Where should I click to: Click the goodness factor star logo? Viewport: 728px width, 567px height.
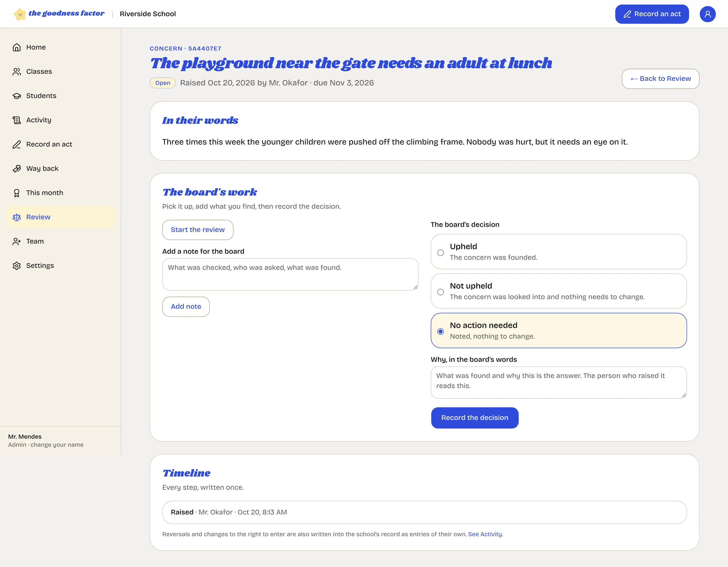click(20, 14)
